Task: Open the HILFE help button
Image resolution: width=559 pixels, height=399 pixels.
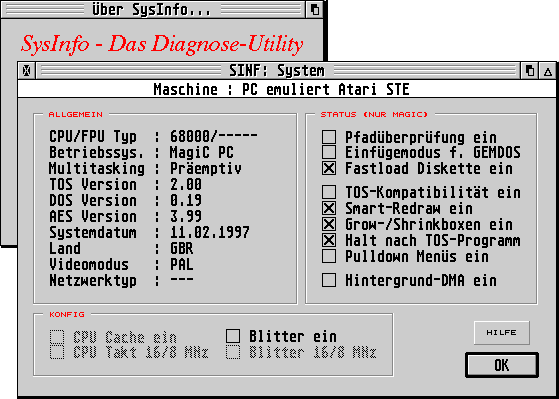Action: [x=501, y=332]
